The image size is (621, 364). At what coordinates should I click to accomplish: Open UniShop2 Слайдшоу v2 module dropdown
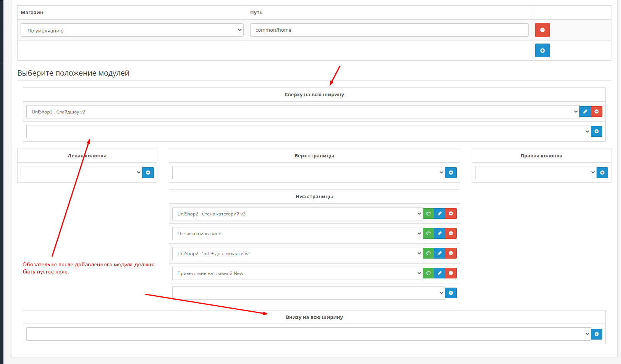(303, 112)
